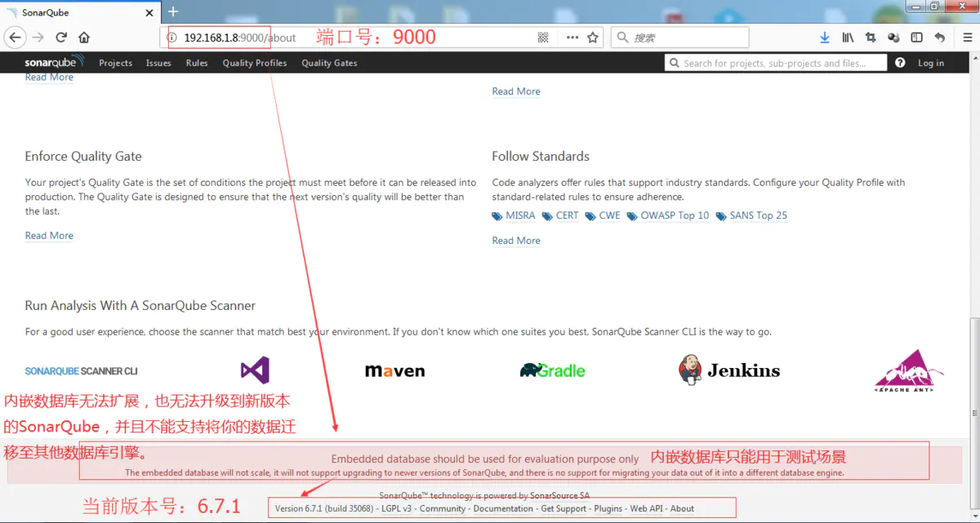
Task: Click the gray balls extension icon
Action: pos(893,38)
